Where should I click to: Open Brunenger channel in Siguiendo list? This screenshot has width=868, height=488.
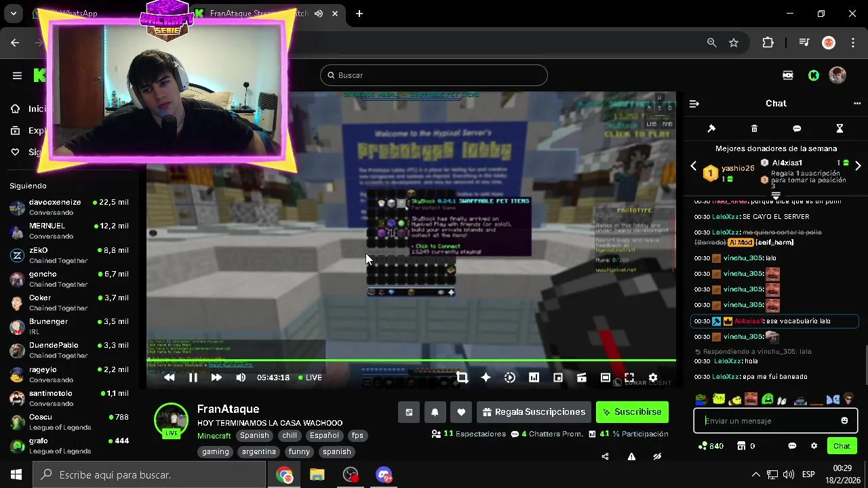[69, 326]
